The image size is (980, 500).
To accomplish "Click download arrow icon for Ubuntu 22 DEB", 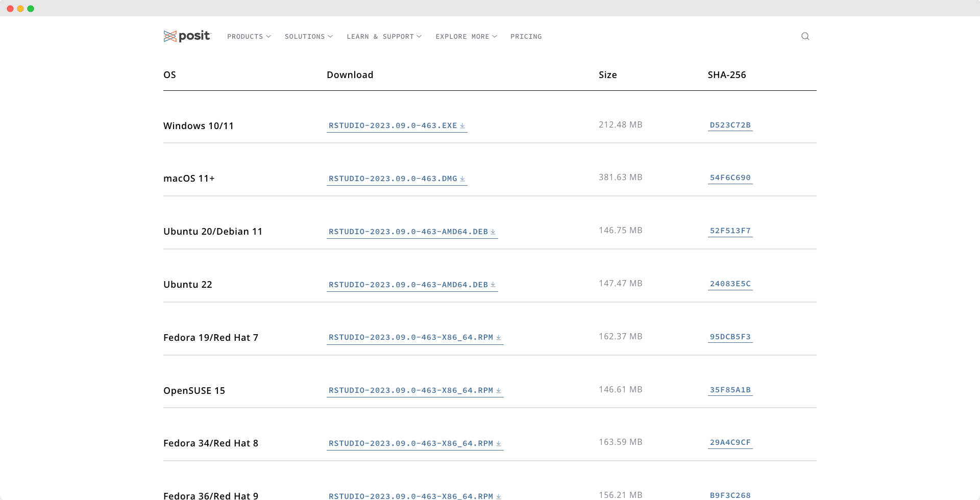I will coord(493,285).
